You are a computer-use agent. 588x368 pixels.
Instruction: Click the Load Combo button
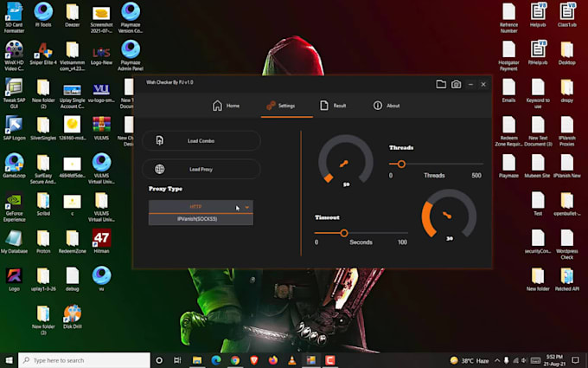(x=201, y=141)
